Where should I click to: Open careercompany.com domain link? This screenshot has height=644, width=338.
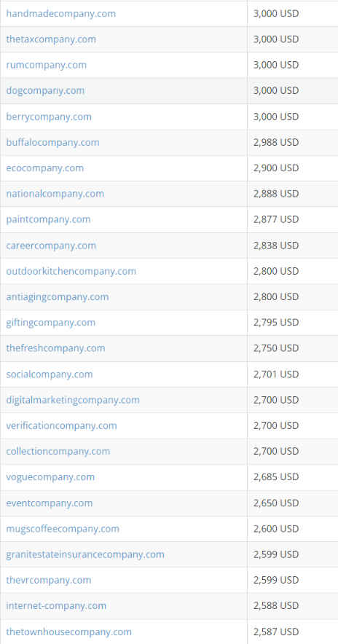(51, 246)
